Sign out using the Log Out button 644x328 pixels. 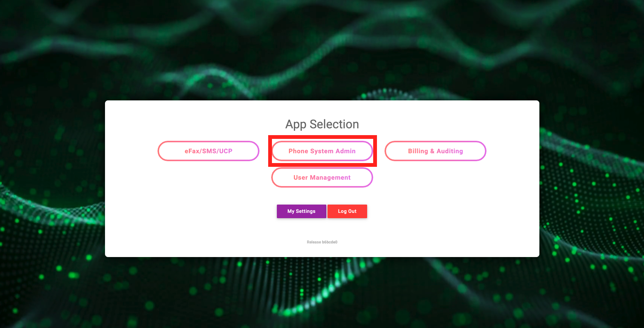pos(347,211)
